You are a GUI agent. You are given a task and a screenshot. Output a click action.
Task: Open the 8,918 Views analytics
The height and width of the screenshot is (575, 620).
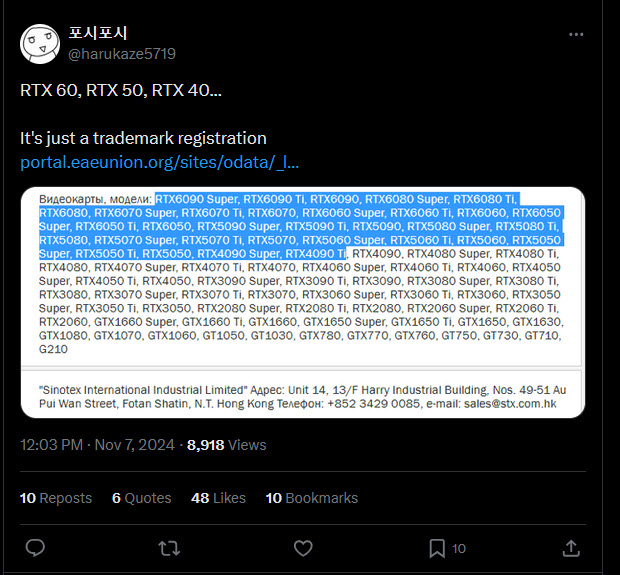[x=227, y=445]
